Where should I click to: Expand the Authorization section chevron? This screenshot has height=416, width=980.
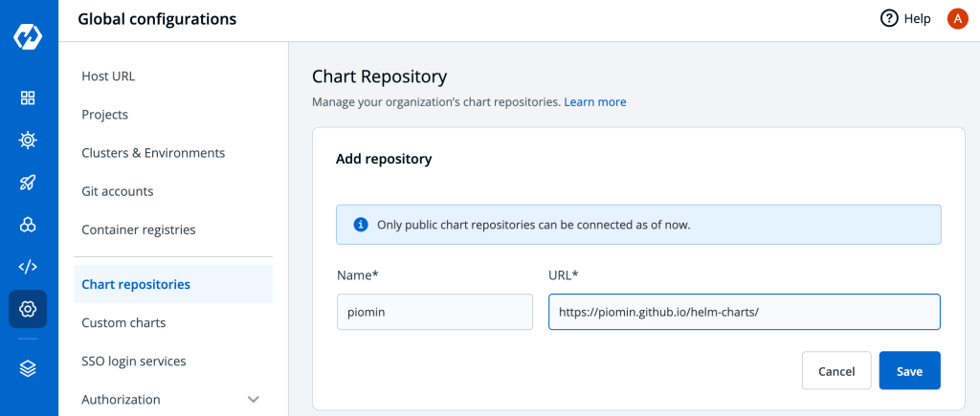(x=253, y=399)
